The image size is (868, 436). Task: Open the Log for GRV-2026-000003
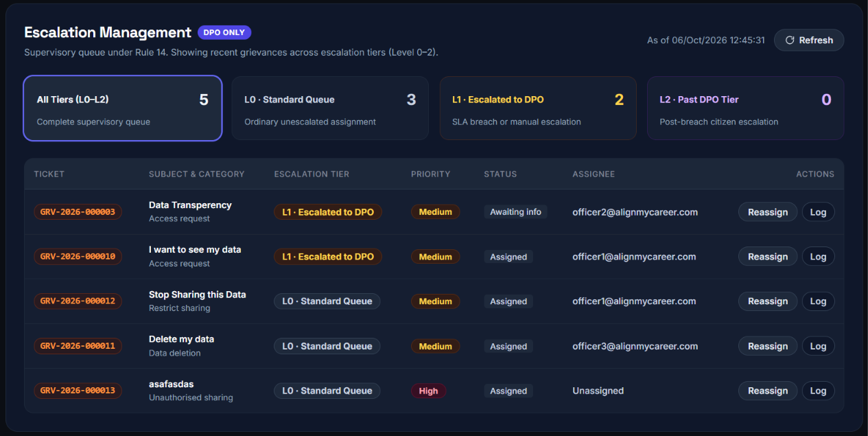[818, 212]
